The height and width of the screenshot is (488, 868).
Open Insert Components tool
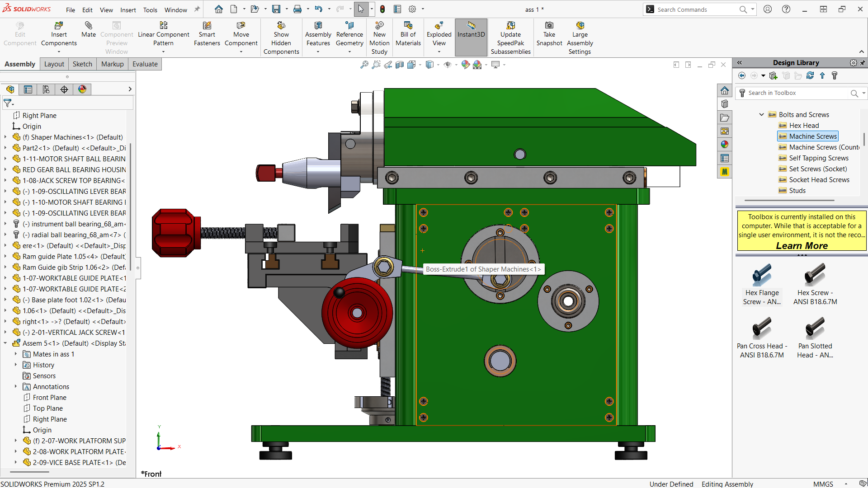(x=59, y=34)
